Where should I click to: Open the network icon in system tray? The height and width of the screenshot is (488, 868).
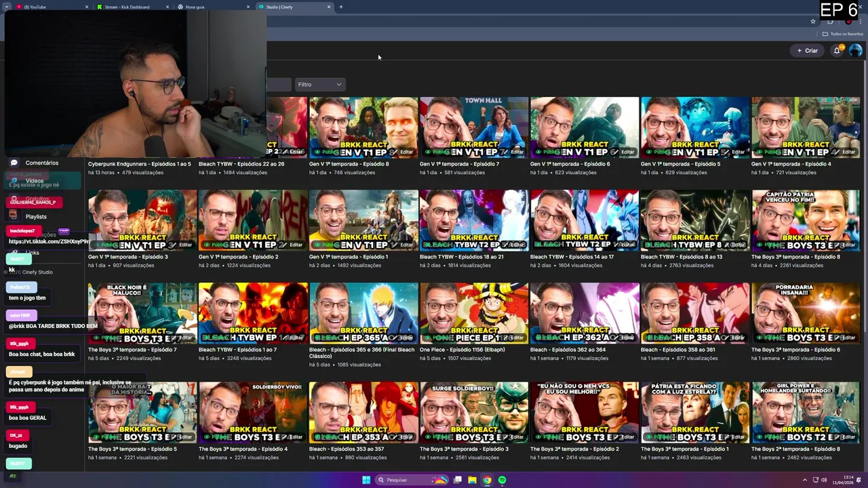815,480
